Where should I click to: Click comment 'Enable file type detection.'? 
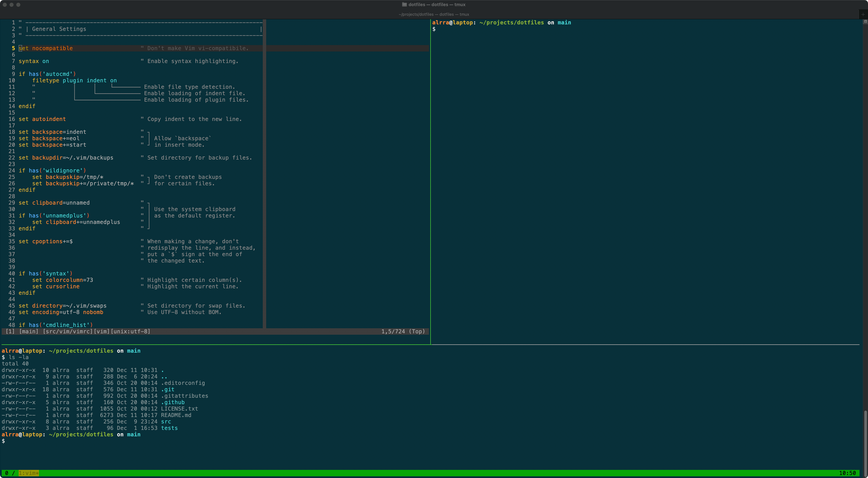(x=189, y=87)
